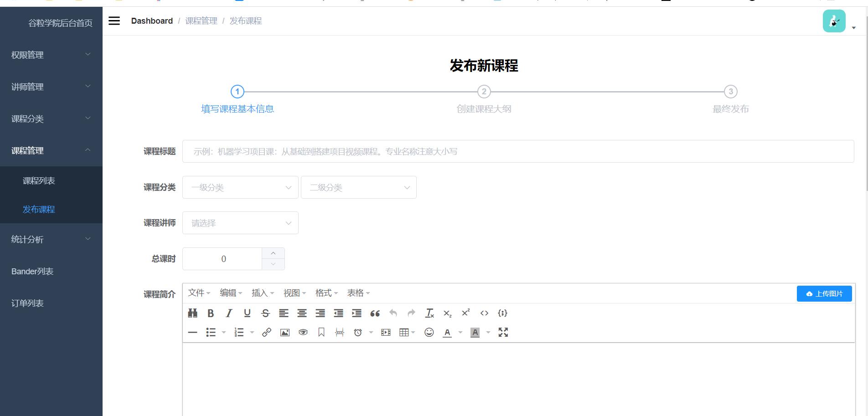868x416 pixels.
Task: Apply the background highlight color button
Action: point(475,333)
